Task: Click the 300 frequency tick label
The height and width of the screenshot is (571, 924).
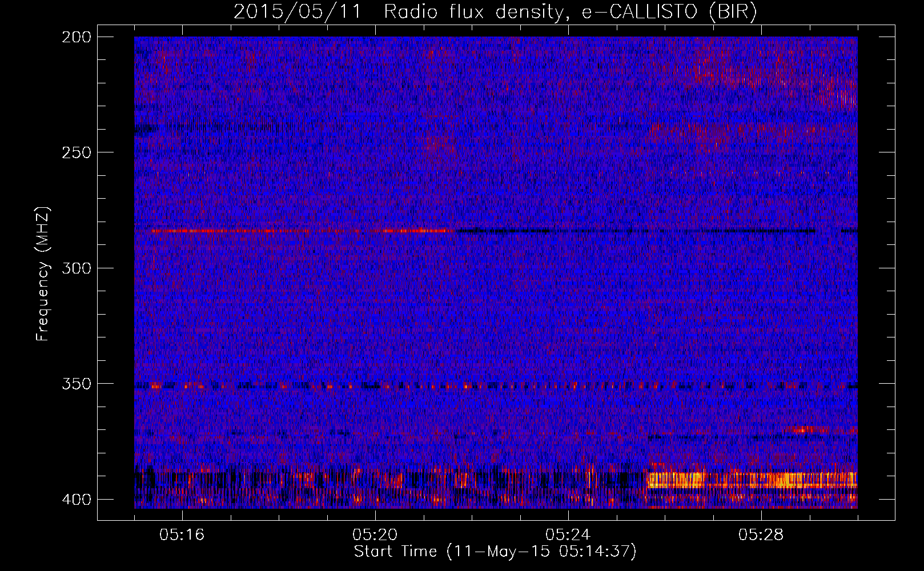Action: pos(77,268)
